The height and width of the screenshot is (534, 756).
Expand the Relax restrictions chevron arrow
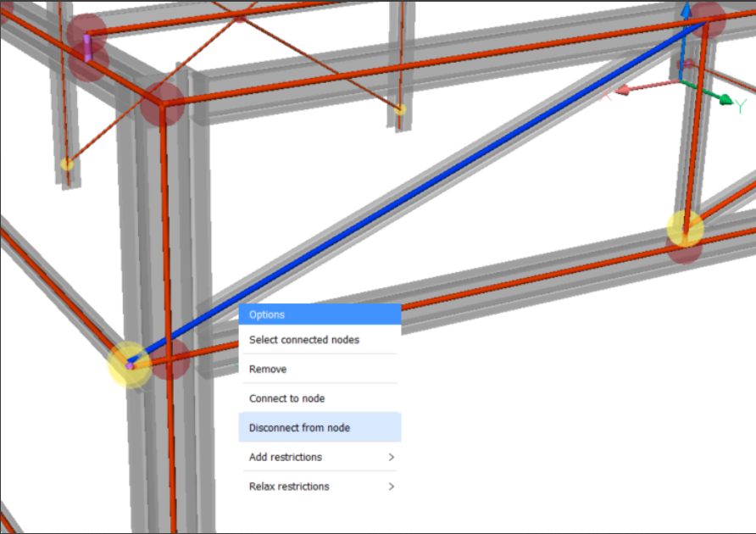[x=392, y=487]
